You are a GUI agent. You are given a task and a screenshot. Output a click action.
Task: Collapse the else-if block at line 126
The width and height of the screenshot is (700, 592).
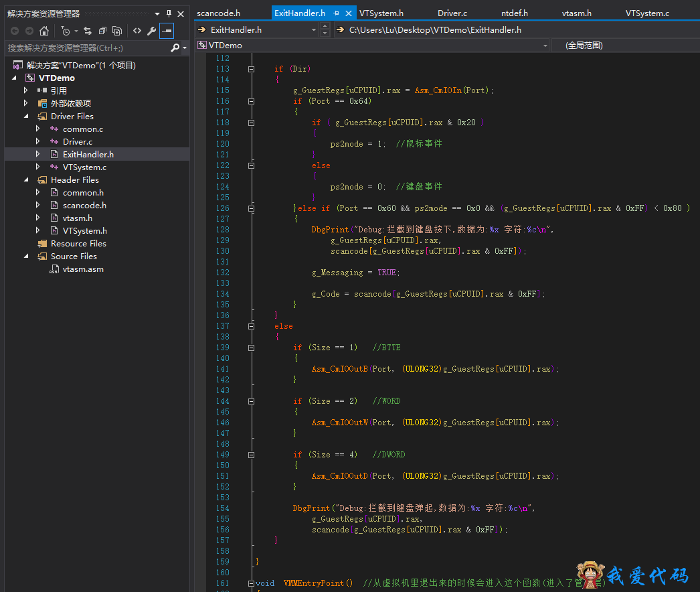tap(252, 209)
